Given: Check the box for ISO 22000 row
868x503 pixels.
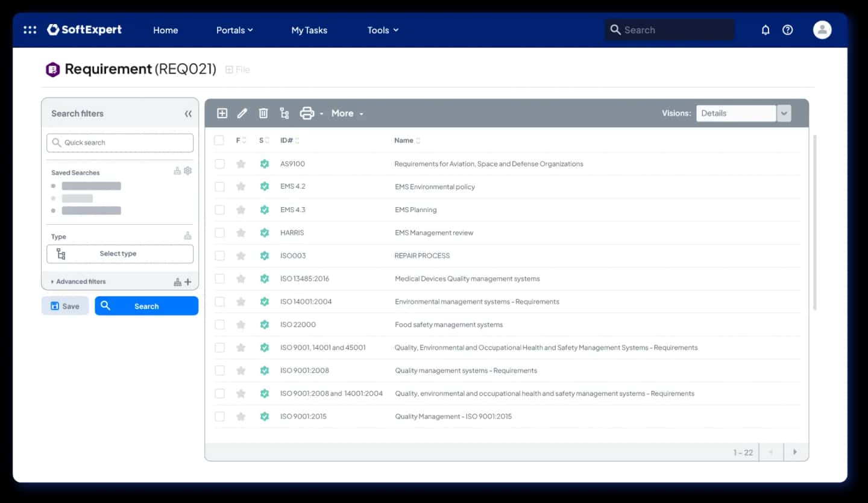Looking at the screenshot, I should (219, 325).
